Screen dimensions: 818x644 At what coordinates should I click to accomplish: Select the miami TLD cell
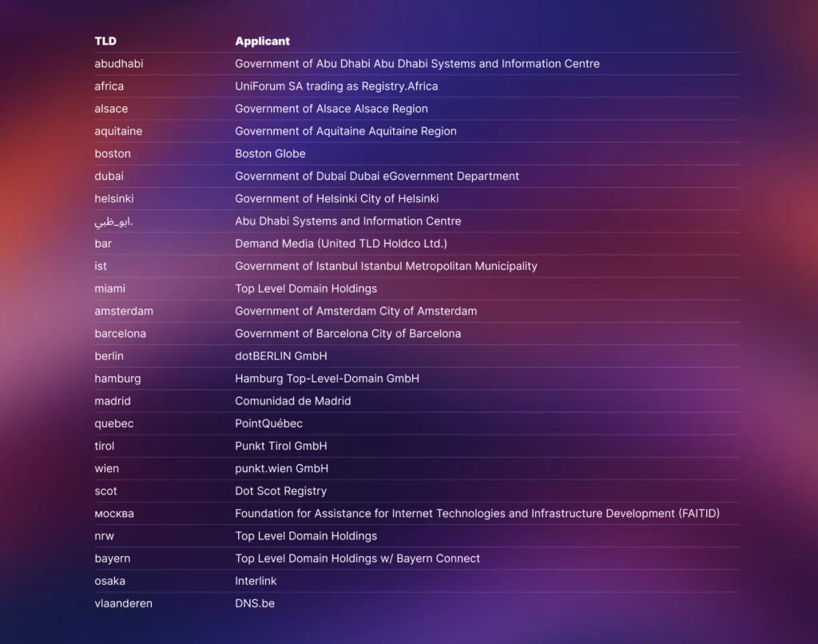coord(110,288)
